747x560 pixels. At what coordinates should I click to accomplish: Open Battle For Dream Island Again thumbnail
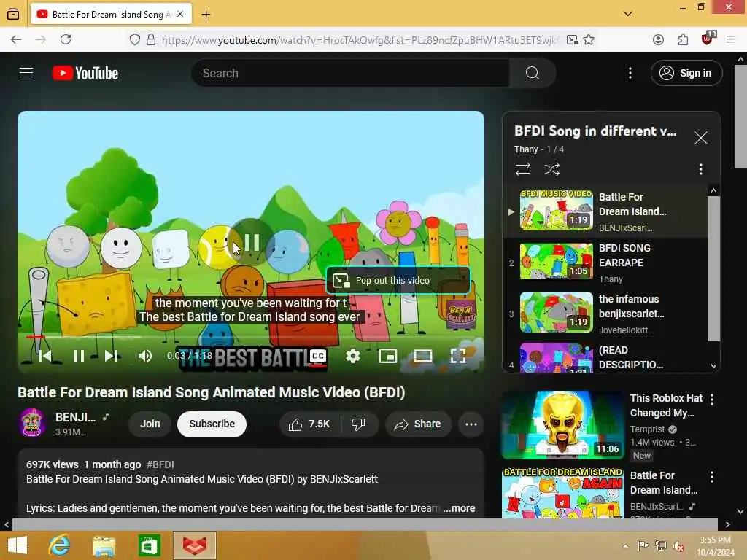(x=562, y=494)
